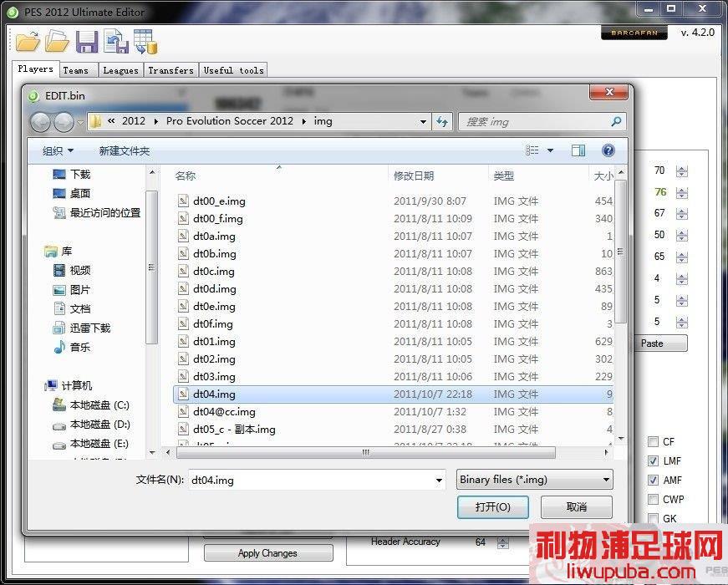Switch to the Useful tools tab
728x585 pixels.
(233, 70)
